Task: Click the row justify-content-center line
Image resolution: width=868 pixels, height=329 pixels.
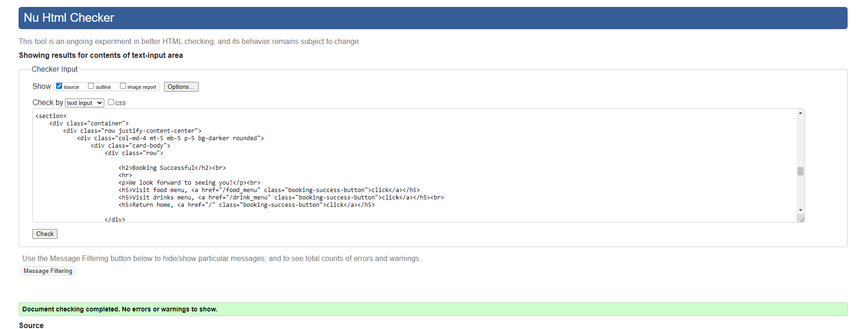Action: (x=133, y=131)
